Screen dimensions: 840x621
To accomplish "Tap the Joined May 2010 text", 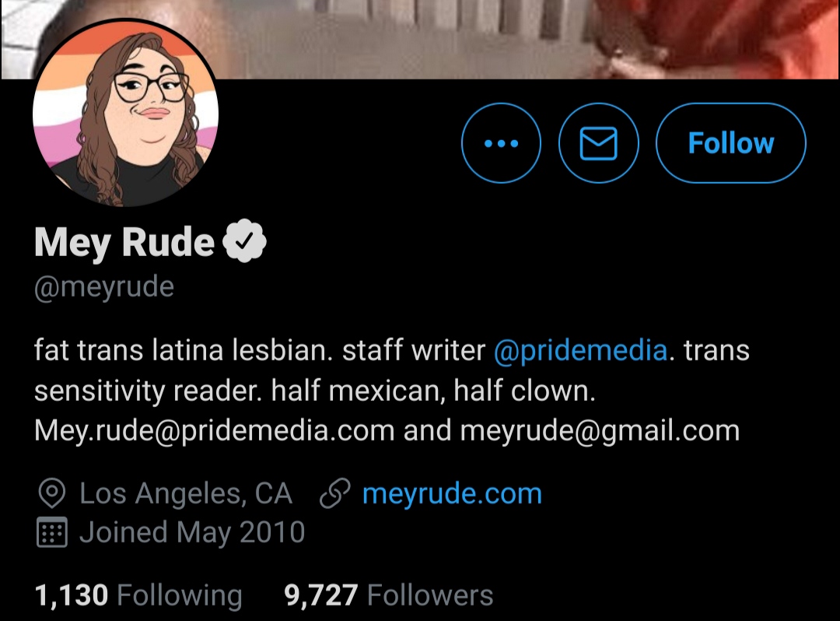I will pyautogui.click(x=192, y=532).
